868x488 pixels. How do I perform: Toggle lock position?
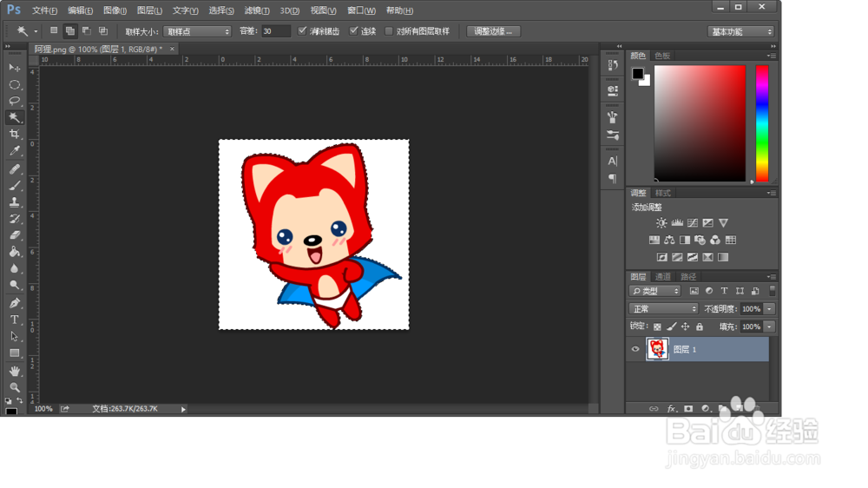point(686,326)
